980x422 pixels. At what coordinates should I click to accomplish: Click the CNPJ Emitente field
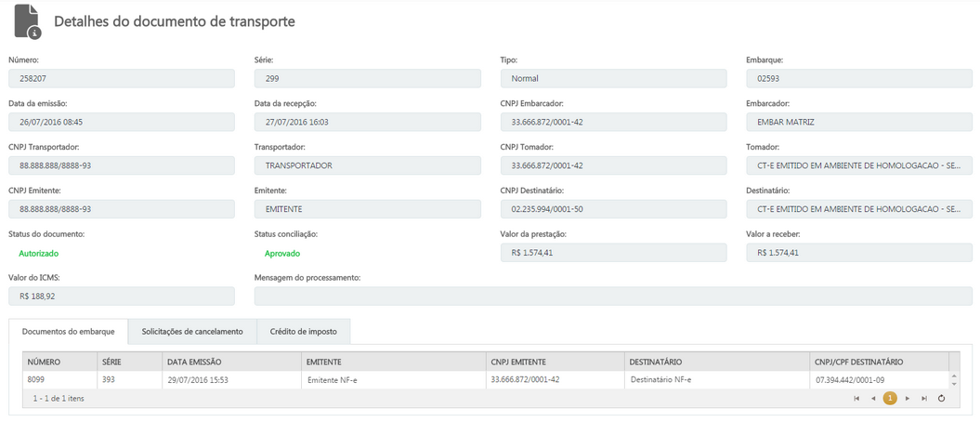point(122,209)
